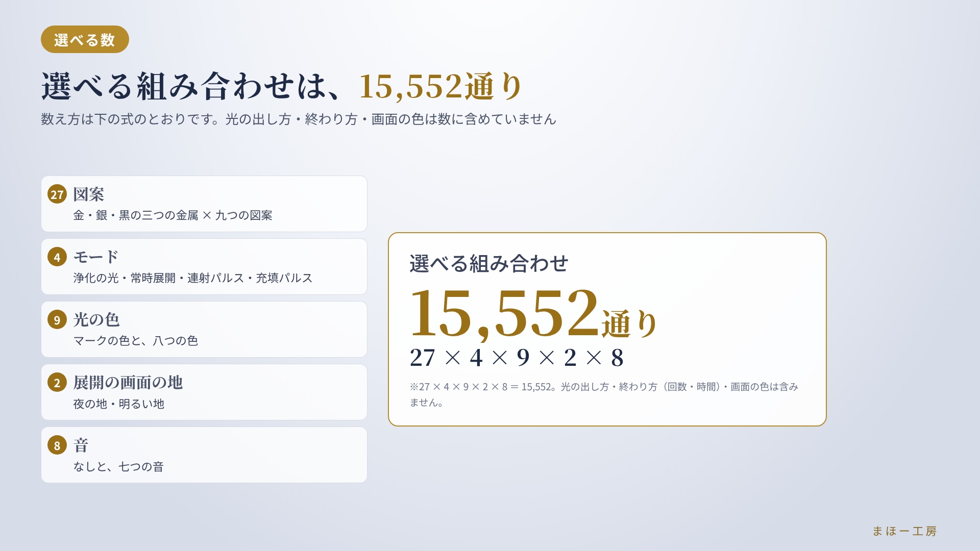The height and width of the screenshot is (551, 980).
Task: Click the まほー工房 footer brand
Action: [904, 531]
